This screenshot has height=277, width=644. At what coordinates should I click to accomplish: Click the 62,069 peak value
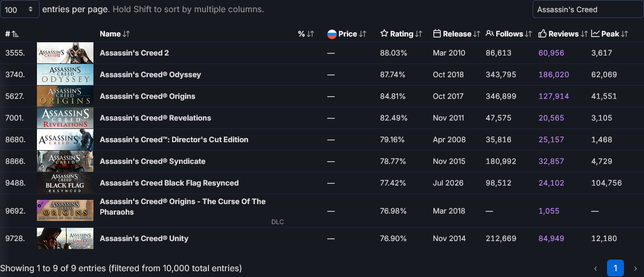point(604,75)
